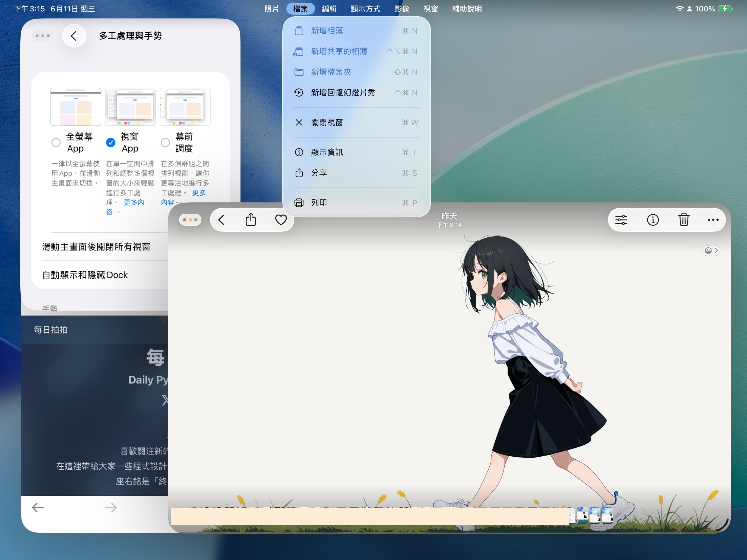The width and height of the screenshot is (747, 560).
Task: Choose 列印 from the File menu
Action: (x=356, y=202)
